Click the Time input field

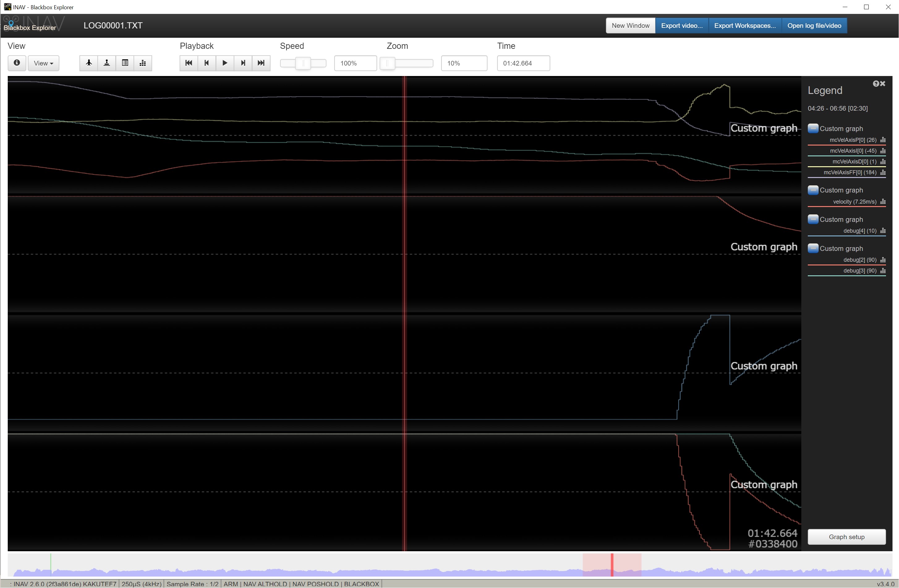(523, 63)
